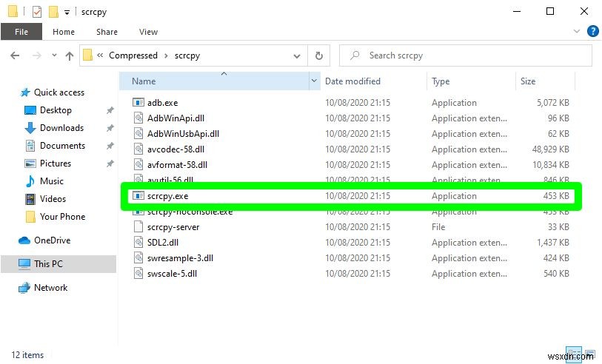Refresh the scrcpy folder view
Screen dimensions: 602x364
[x=318, y=56]
